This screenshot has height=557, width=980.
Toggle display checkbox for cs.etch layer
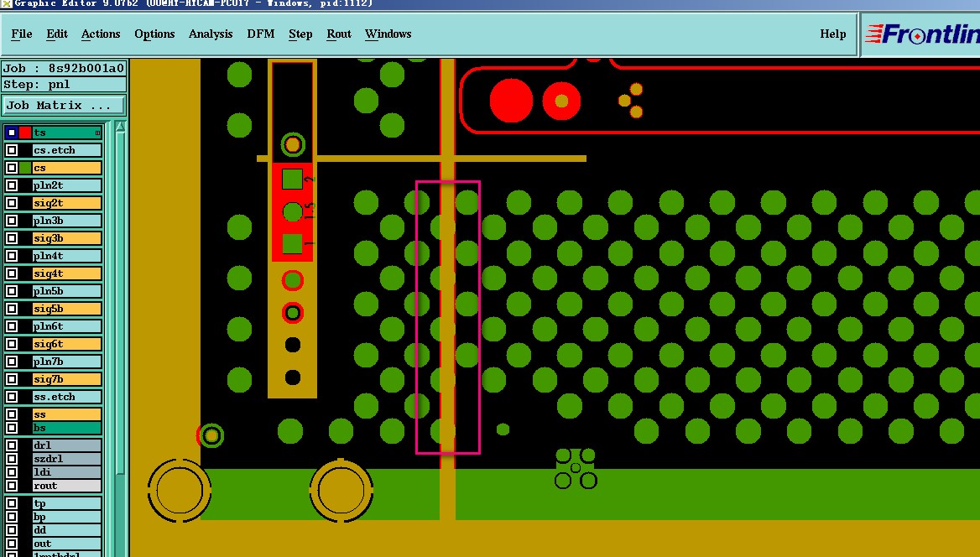point(11,150)
